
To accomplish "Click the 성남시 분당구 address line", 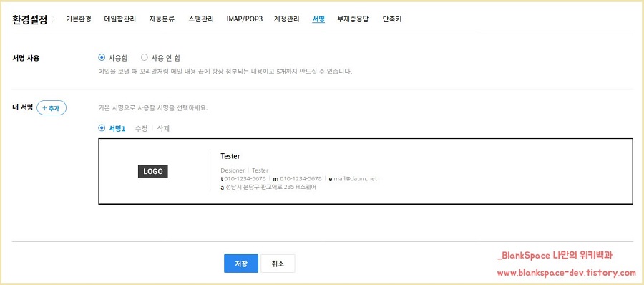I will point(268,187).
